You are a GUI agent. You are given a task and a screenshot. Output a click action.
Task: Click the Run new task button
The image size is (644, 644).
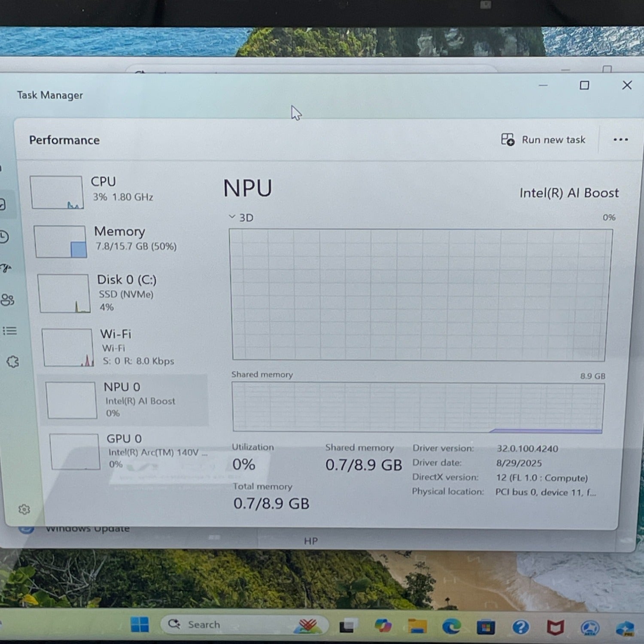coord(543,140)
